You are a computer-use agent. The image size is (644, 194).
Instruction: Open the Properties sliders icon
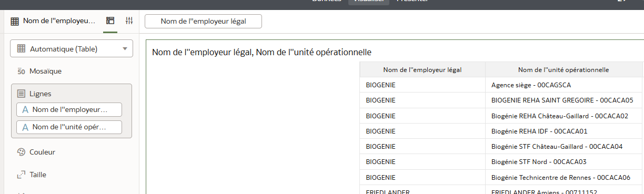pos(129,21)
